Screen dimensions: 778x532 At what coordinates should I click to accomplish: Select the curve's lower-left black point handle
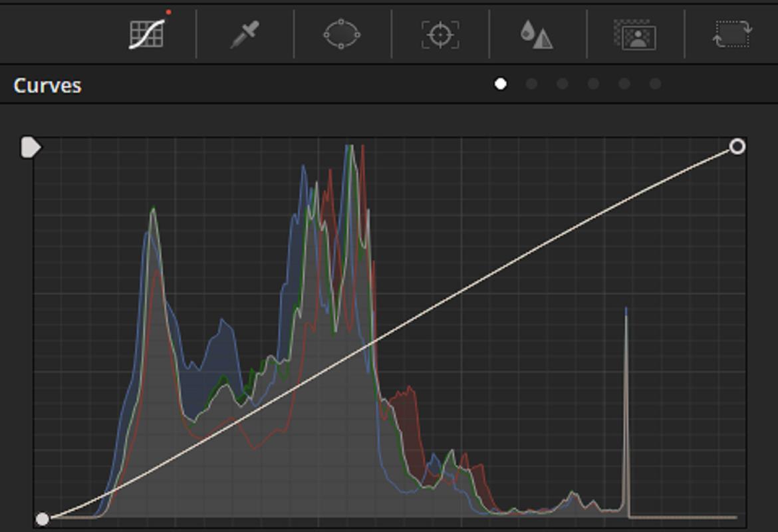click(x=43, y=519)
